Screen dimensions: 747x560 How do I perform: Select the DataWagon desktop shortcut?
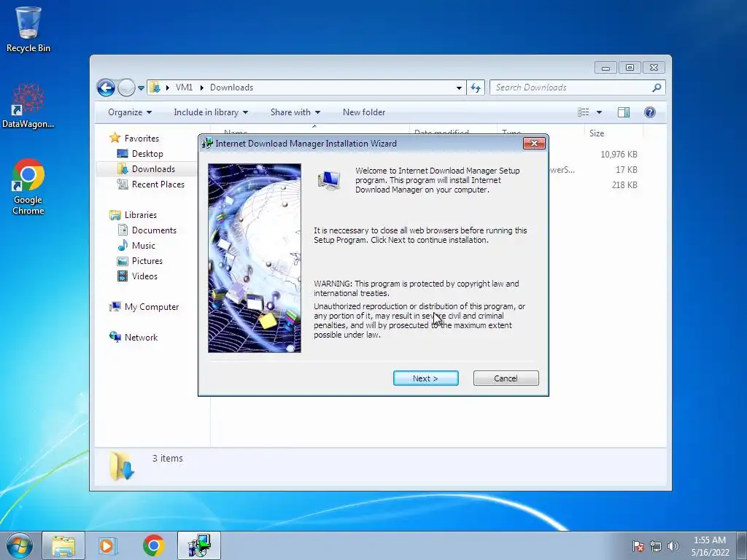tap(28, 106)
